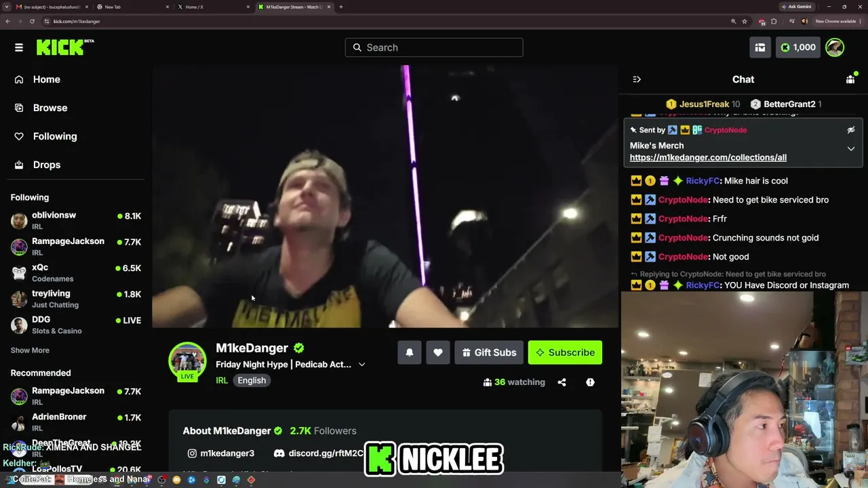Toggle follow heart for M1keDanger
This screenshot has height=488, width=868.
[x=438, y=352]
